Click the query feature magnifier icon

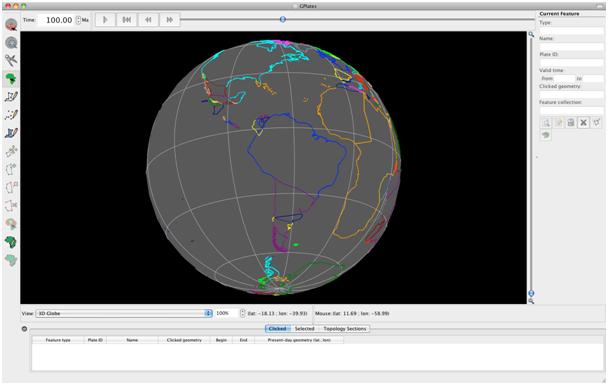[x=546, y=123]
